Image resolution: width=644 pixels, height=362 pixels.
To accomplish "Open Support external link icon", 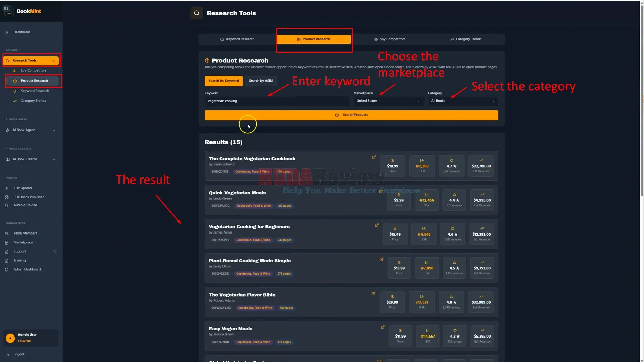I will click(55, 251).
